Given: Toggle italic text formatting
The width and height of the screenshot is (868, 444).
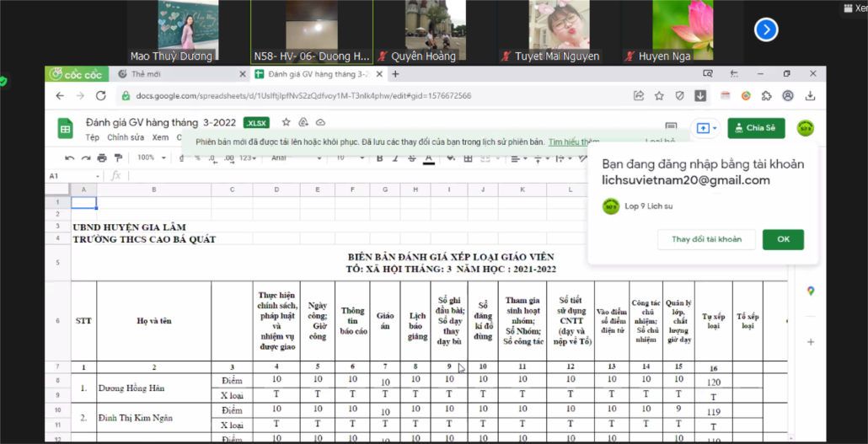Looking at the screenshot, I should [x=396, y=158].
